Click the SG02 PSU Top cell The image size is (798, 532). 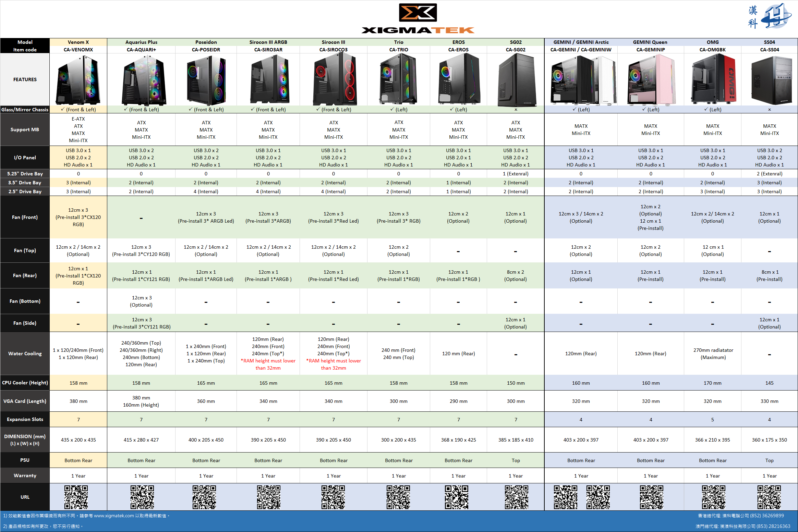(516, 460)
